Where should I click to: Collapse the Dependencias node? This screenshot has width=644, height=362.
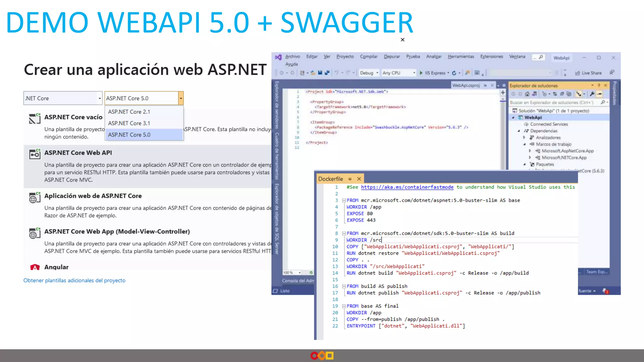pyautogui.click(x=519, y=131)
